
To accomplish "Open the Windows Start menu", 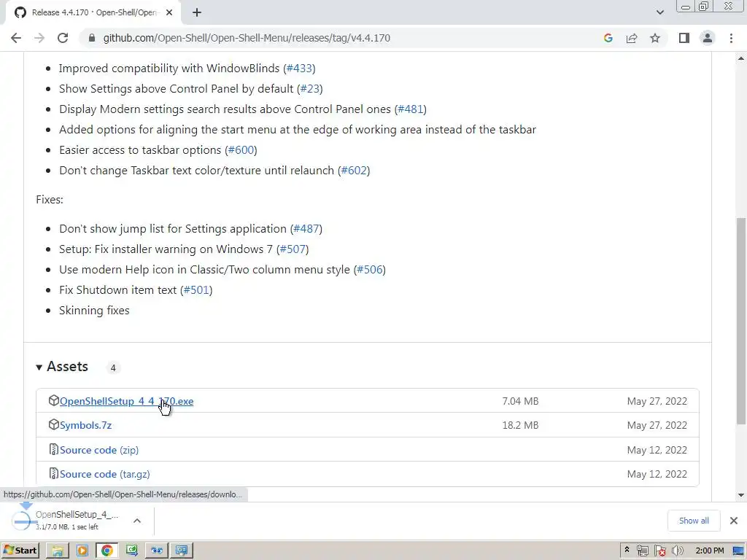I will pyautogui.click(x=20, y=551).
